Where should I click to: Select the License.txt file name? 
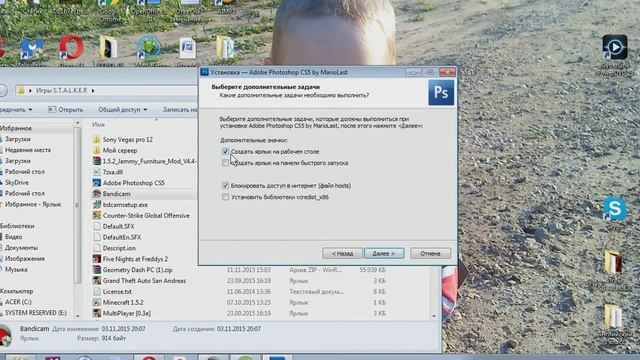[117, 291]
